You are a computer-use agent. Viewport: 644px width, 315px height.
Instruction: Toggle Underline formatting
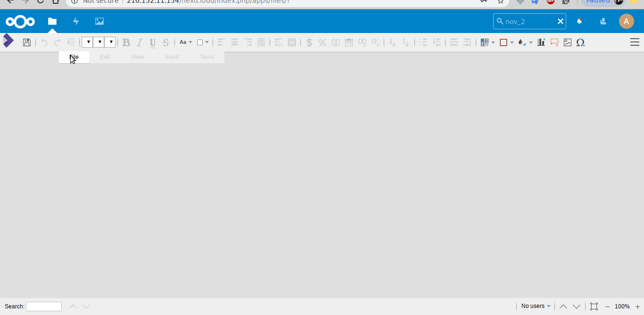(x=152, y=42)
